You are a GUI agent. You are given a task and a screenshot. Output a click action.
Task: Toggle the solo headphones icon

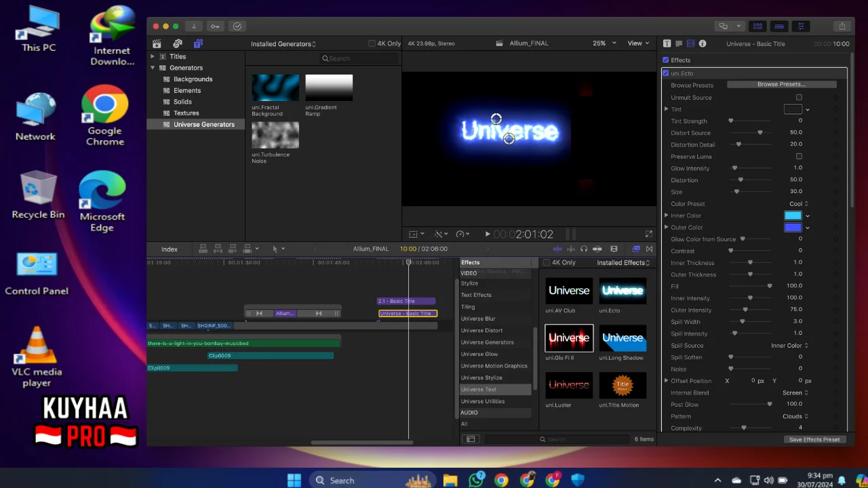pyautogui.click(x=584, y=249)
